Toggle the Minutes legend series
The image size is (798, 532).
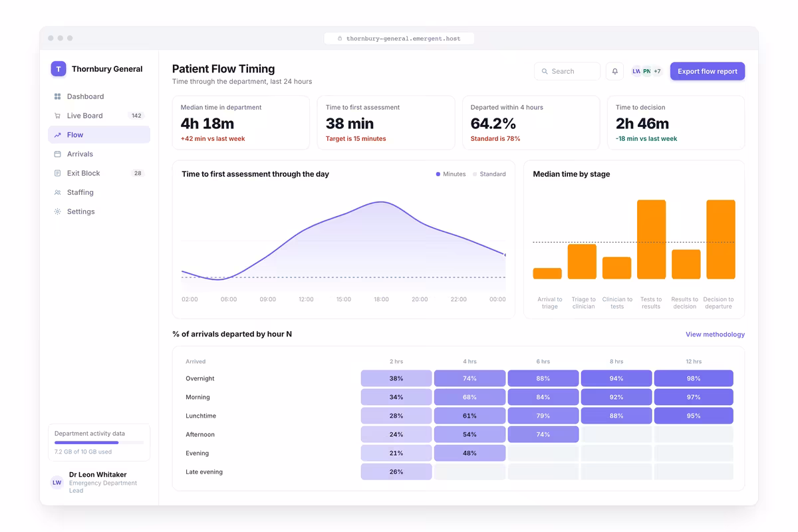tap(451, 174)
